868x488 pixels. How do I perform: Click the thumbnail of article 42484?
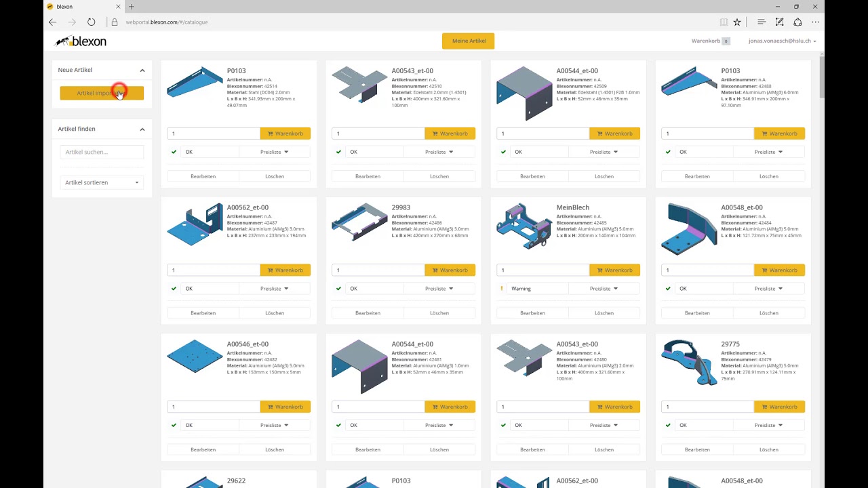tap(689, 228)
